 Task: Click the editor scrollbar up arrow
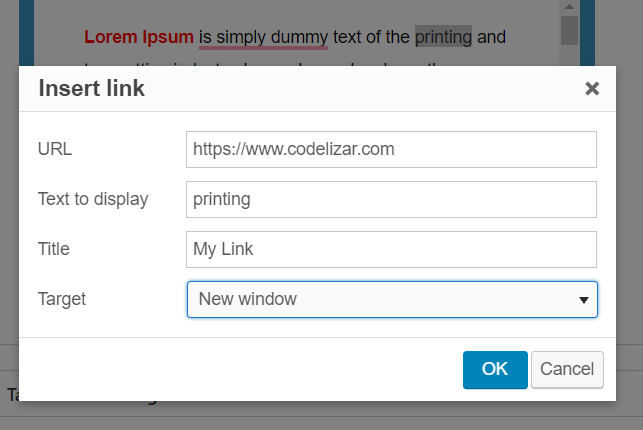[x=569, y=7]
